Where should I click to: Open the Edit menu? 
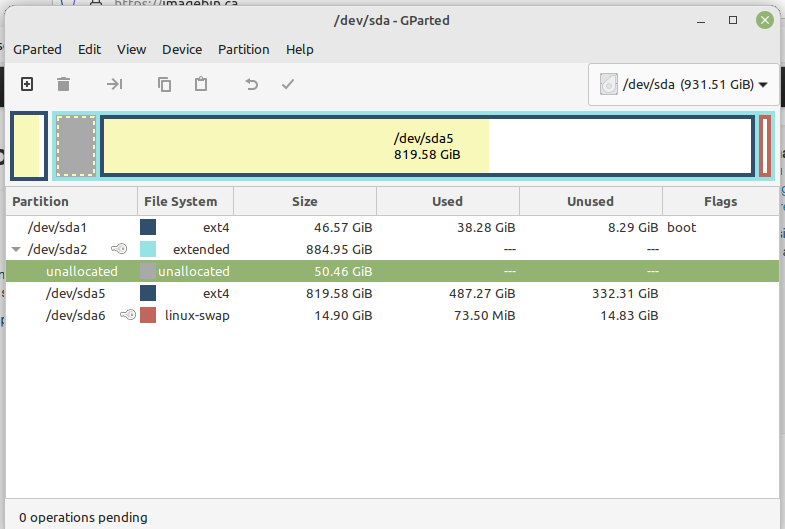pyautogui.click(x=89, y=50)
